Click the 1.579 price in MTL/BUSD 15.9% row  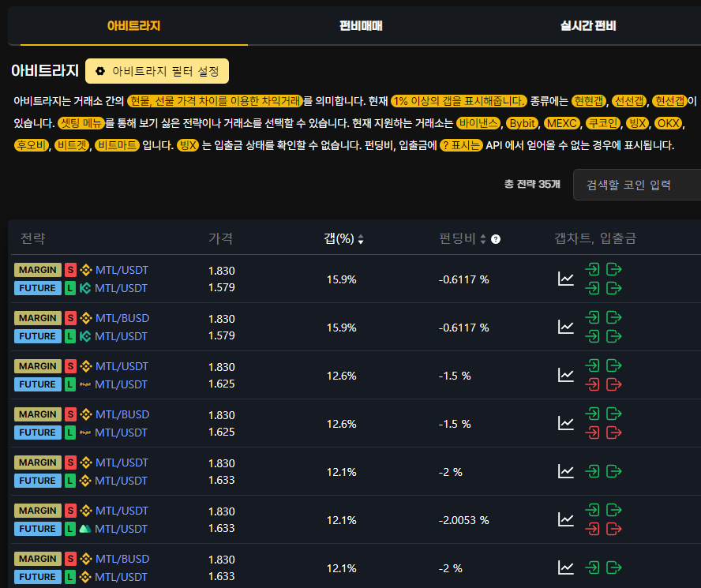coord(221,335)
